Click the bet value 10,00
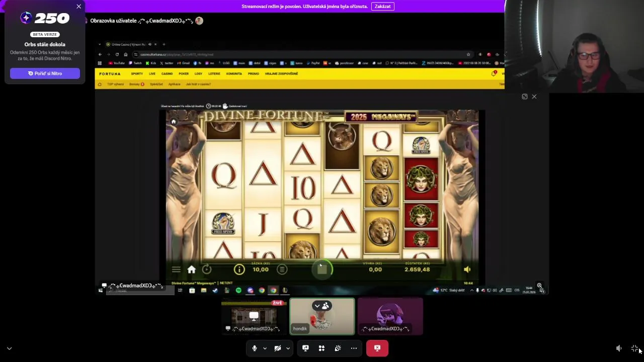The image size is (644, 362). (x=261, y=269)
